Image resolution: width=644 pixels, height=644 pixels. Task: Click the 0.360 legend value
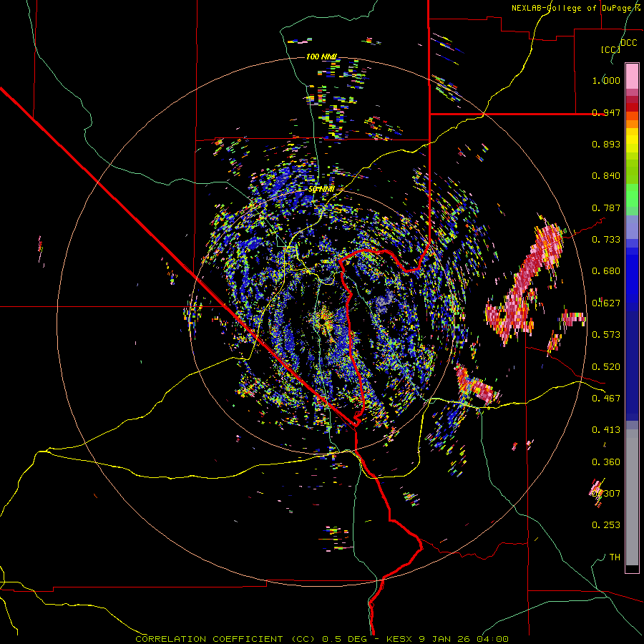(x=606, y=462)
